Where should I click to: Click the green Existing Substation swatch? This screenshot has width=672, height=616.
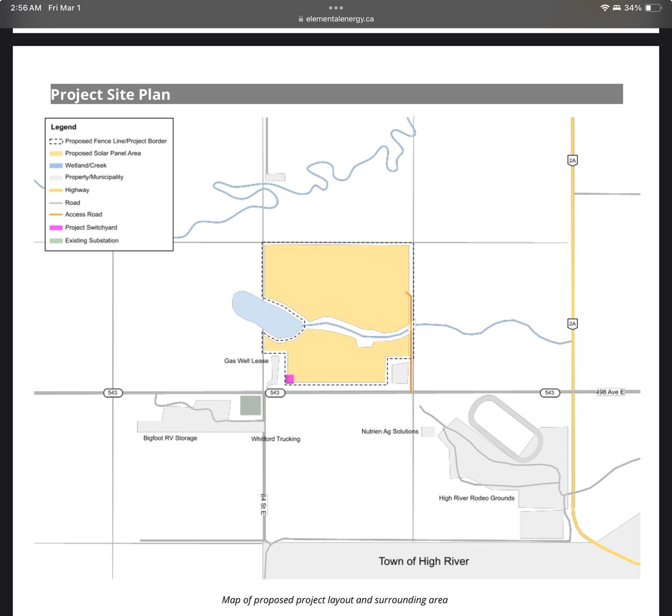pos(56,241)
